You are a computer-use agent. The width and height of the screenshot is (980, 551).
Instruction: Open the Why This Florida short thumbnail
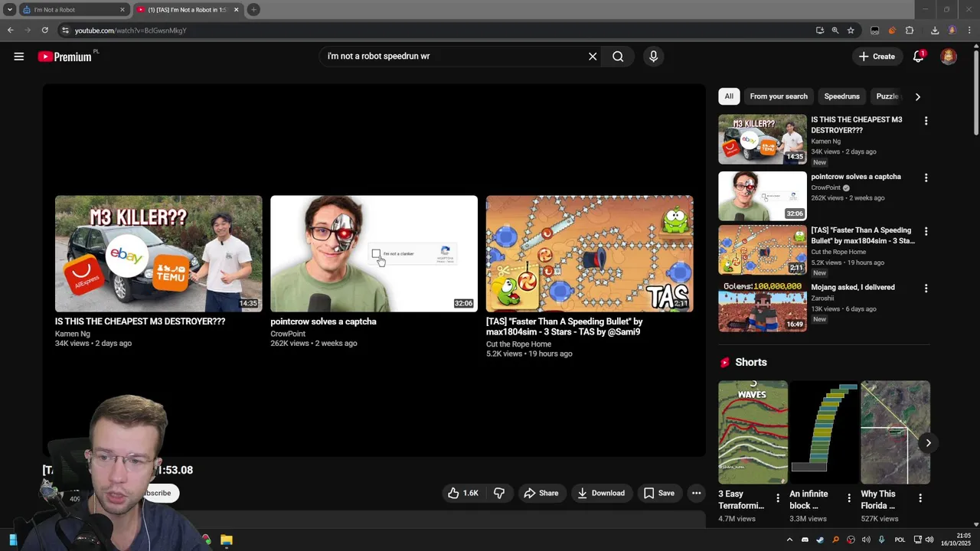[x=895, y=432]
